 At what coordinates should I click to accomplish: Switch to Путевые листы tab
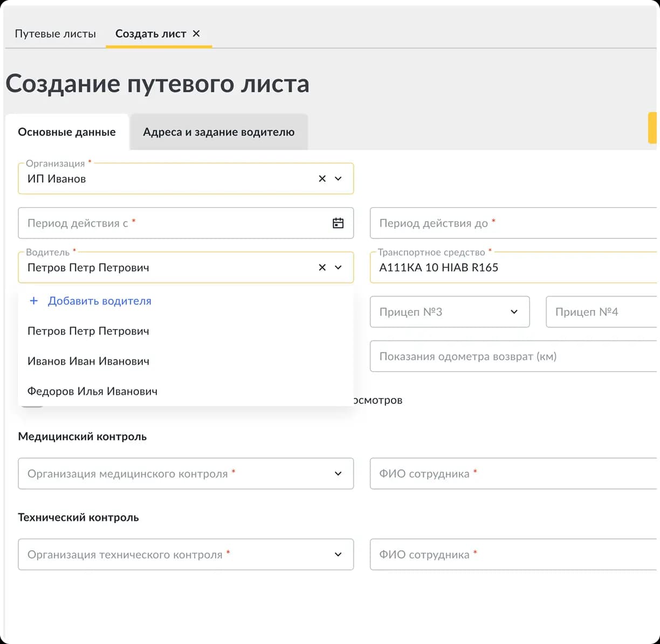(x=56, y=33)
